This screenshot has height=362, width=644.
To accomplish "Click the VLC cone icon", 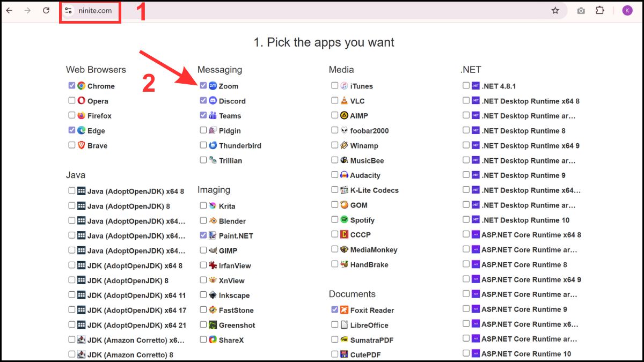I will pos(345,101).
